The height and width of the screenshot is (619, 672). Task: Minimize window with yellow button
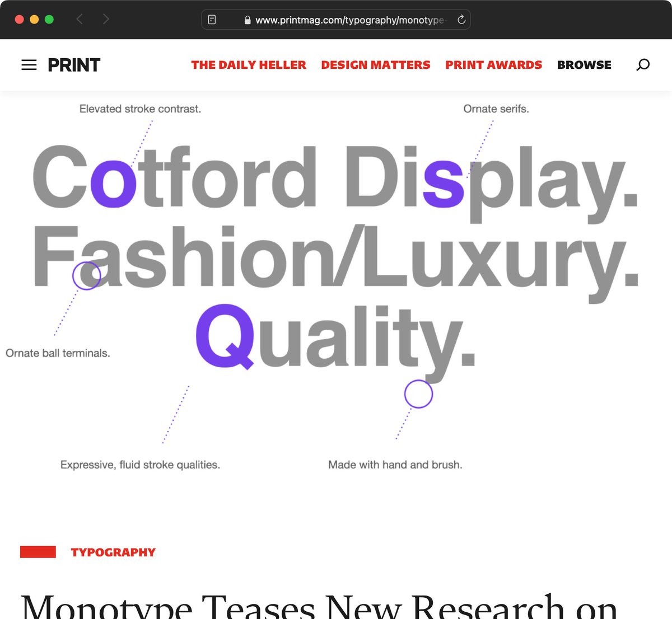[34, 20]
